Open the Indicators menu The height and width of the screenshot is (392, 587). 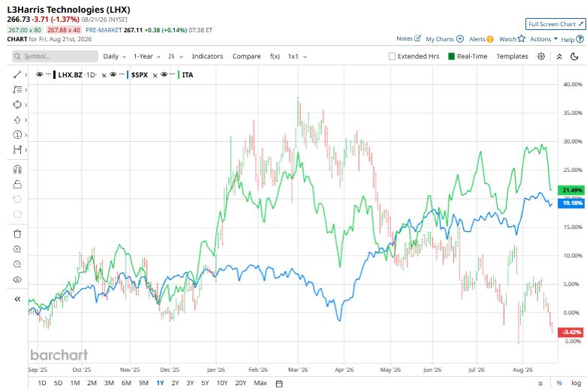(207, 56)
